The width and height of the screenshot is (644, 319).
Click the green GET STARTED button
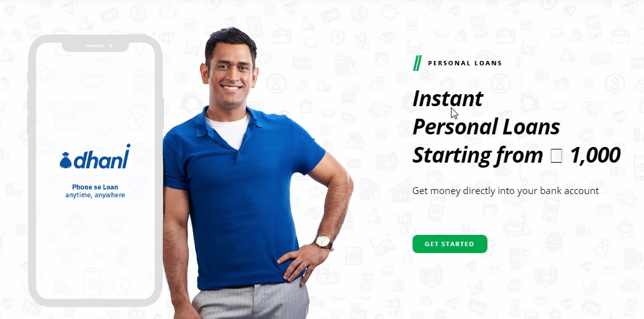450,244
